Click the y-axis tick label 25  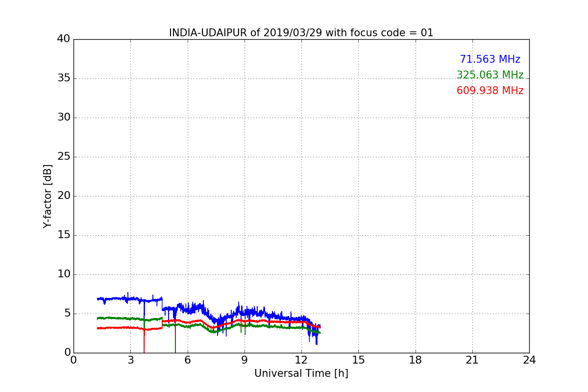[64, 157]
